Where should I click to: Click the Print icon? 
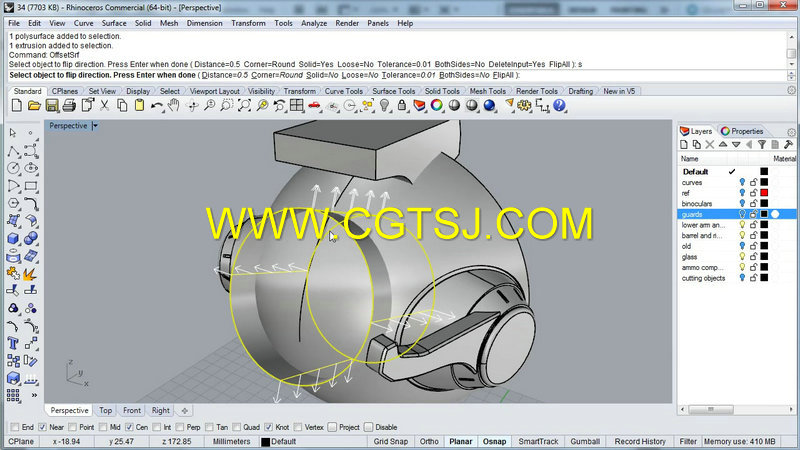click(x=69, y=106)
